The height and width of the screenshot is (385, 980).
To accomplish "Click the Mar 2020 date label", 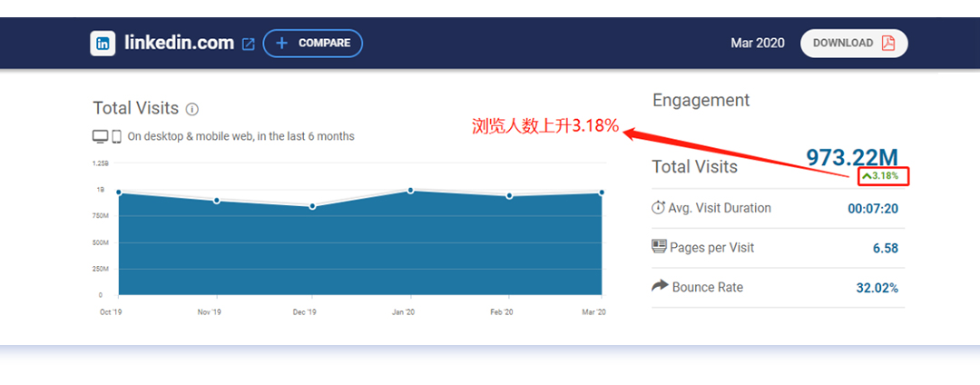I will tap(758, 43).
